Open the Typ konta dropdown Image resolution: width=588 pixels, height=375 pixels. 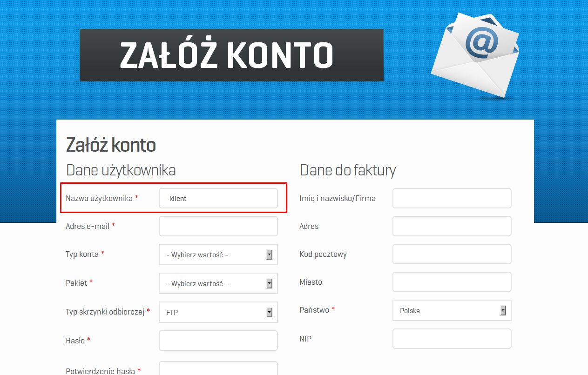pyautogui.click(x=218, y=254)
